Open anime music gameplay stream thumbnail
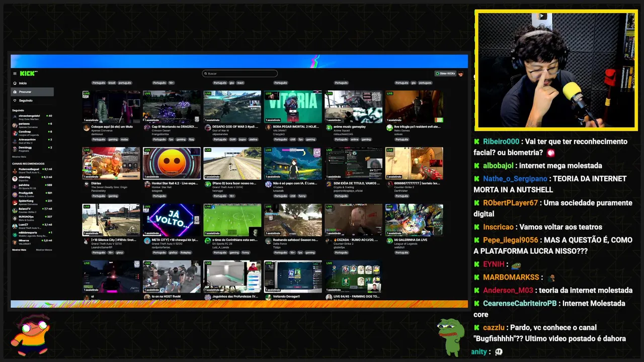Image resolution: width=644 pixels, height=362 pixels. point(353,107)
